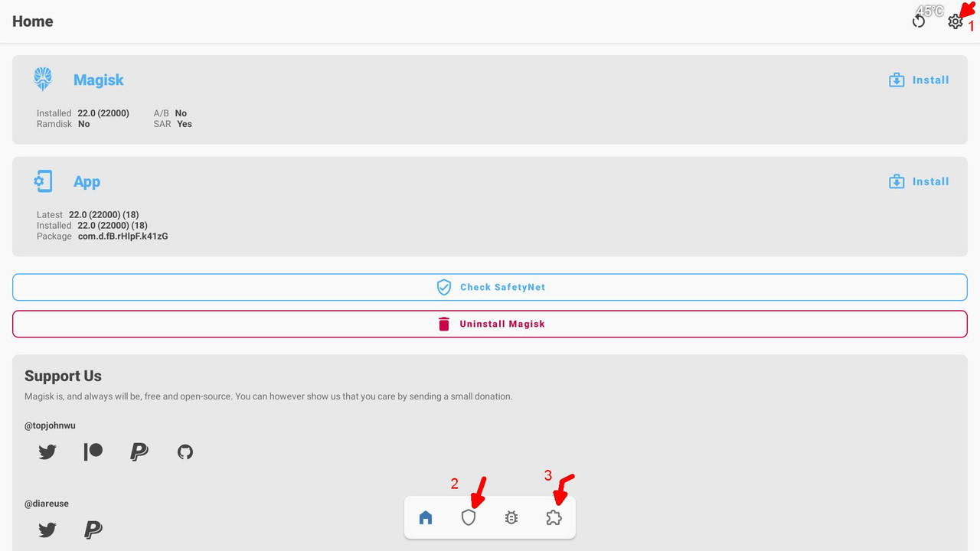The width and height of the screenshot is (980, 551).
Task: Install Magisk from the Magisk card
Action: pyautogui.click(x=919, y=80)
